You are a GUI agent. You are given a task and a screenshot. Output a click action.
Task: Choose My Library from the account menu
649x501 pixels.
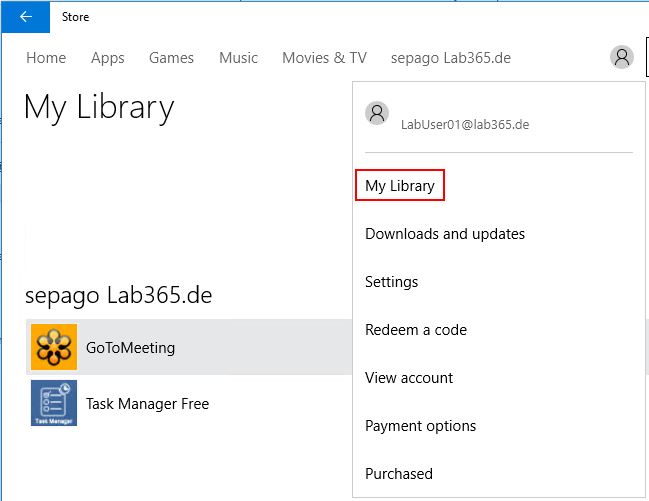(400, 185)
